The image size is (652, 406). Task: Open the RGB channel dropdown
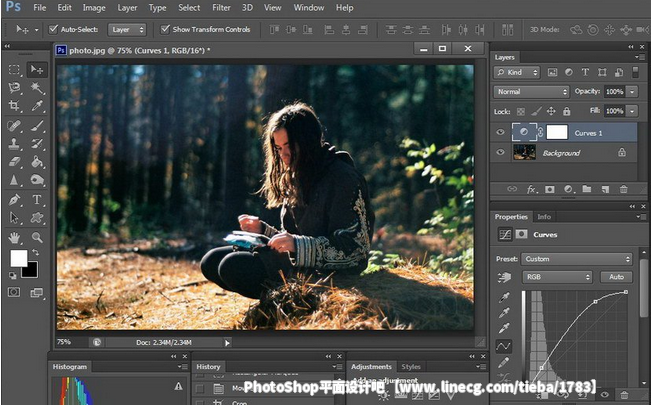[557, 277]
